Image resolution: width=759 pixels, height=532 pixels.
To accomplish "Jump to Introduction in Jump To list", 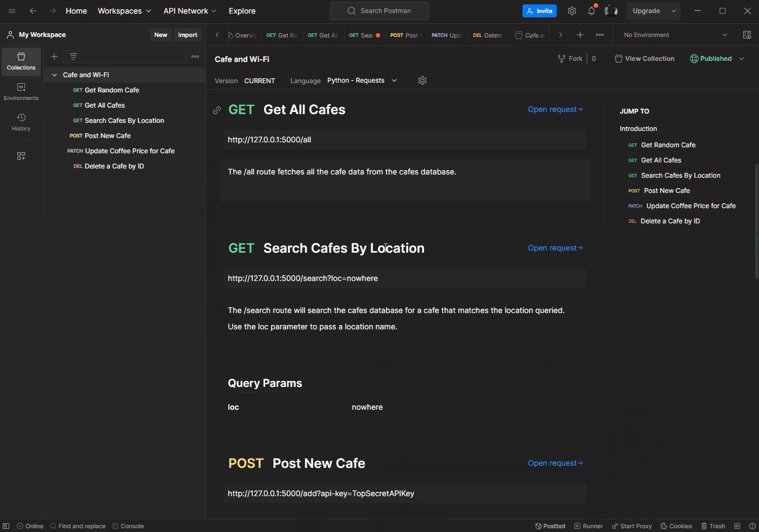I will [x=638, y=129].
